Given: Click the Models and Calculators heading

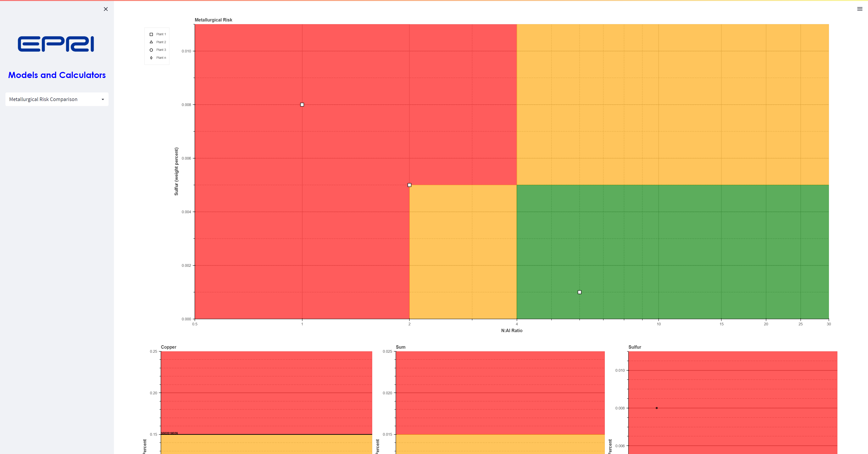Looking at the screenshot, I should coord(57,75).
